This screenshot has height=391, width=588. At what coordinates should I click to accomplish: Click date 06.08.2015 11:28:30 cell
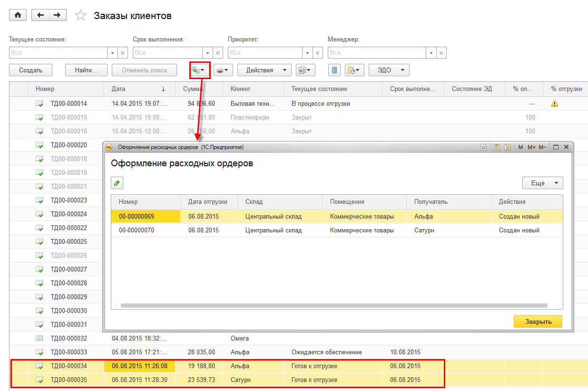click(x=140, y=380)
